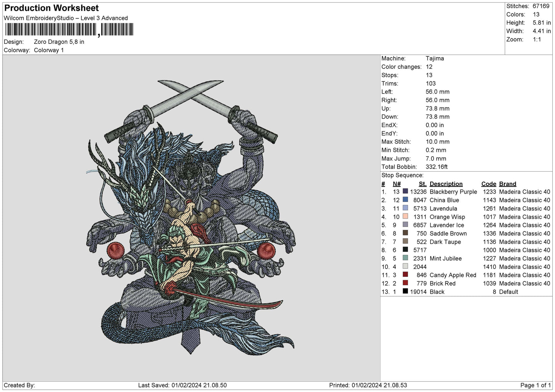Select stitch count "13236" for Blackberry Purple
The width and height of the screenshot is (555, 392).
pos(418,192)
